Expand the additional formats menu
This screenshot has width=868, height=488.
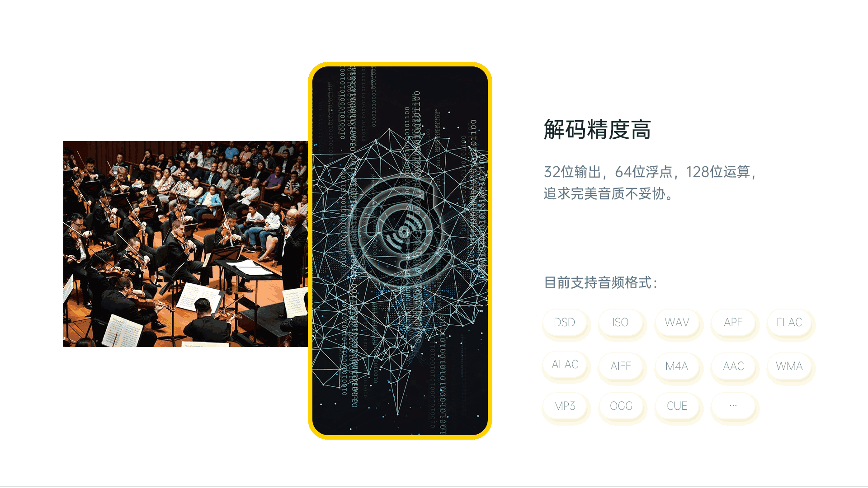[x=732, y=406]
